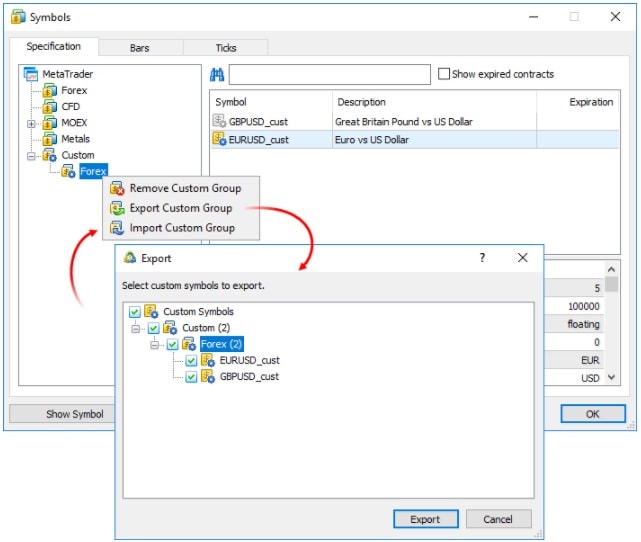Click the EURUSD_cust symbol icon in table
The image size is (641, 542).
[x=220, y=140]
